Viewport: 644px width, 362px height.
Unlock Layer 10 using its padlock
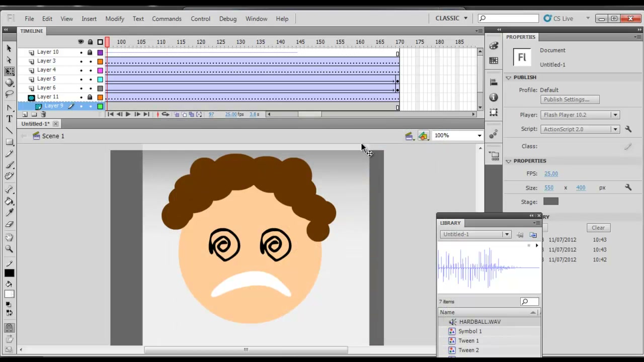click(90, 52)
